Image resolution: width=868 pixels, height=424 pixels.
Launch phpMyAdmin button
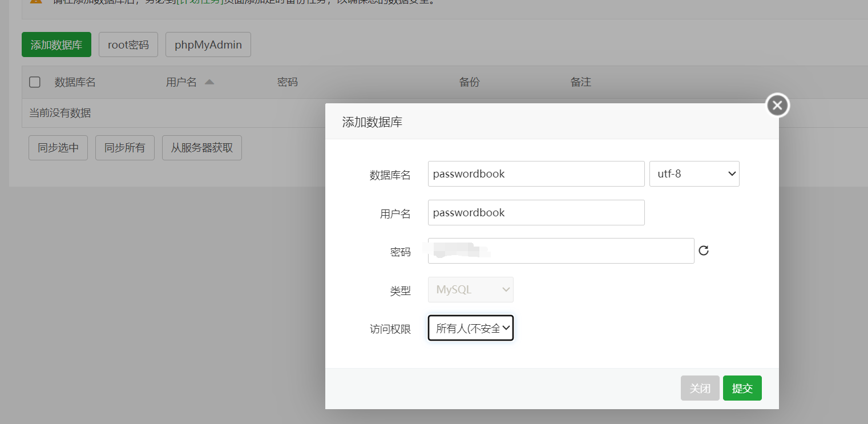point(208,45)
